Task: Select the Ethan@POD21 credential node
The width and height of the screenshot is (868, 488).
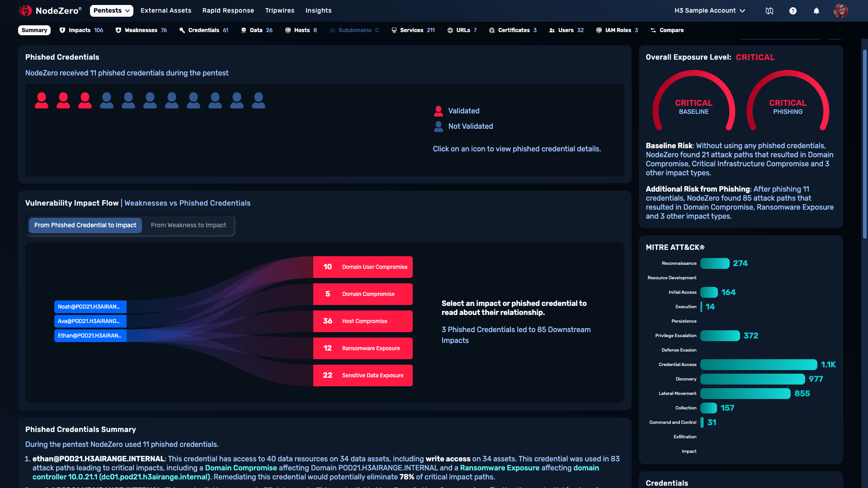Action: [x=90, y=336]
